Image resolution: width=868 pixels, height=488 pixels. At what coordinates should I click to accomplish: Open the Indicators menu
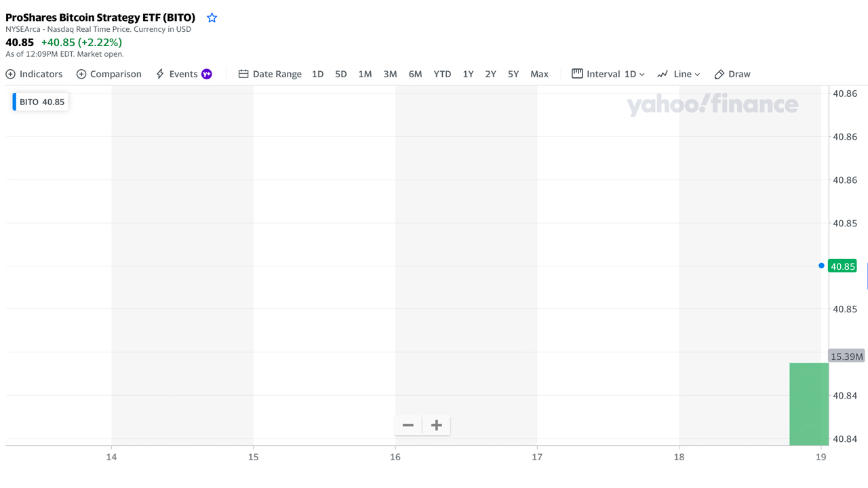click(34, 74)
